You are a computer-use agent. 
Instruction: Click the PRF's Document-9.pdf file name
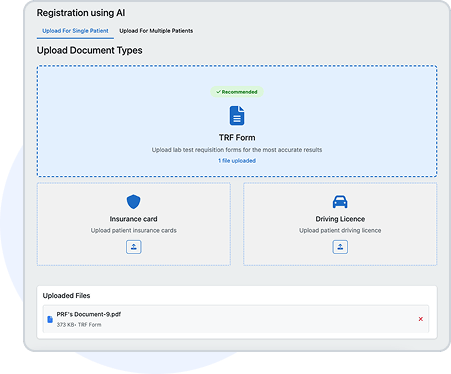coord(89,314)
